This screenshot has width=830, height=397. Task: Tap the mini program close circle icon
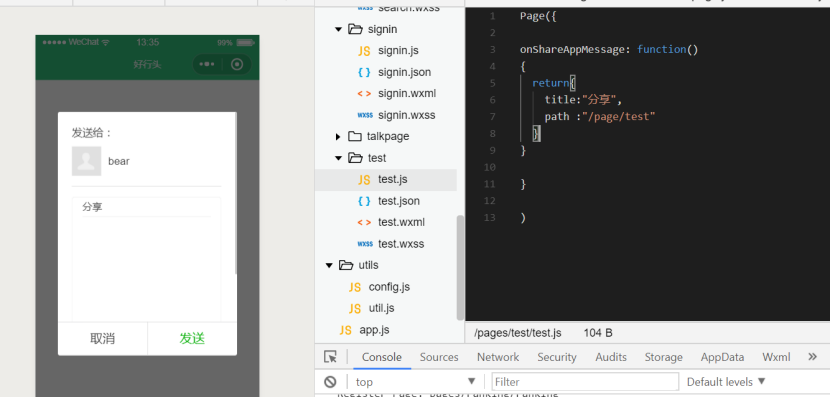(237, 64)
